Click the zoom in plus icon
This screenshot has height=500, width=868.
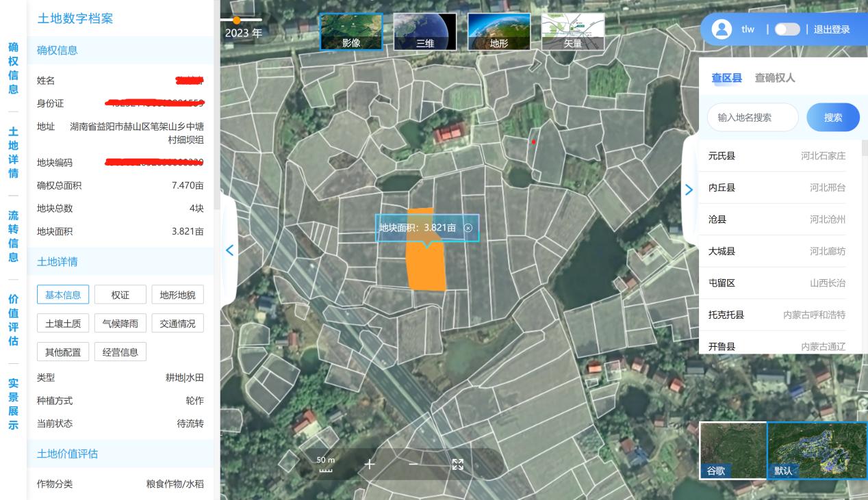click(370, 464)
